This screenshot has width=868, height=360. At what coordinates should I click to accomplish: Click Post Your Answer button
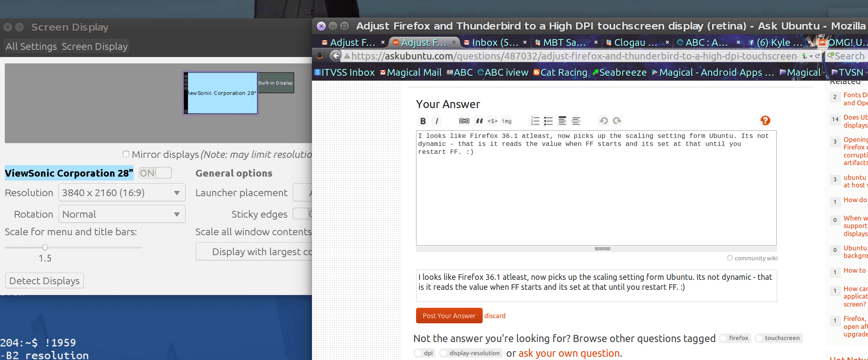pyautogui.click(x=449, y=316)
